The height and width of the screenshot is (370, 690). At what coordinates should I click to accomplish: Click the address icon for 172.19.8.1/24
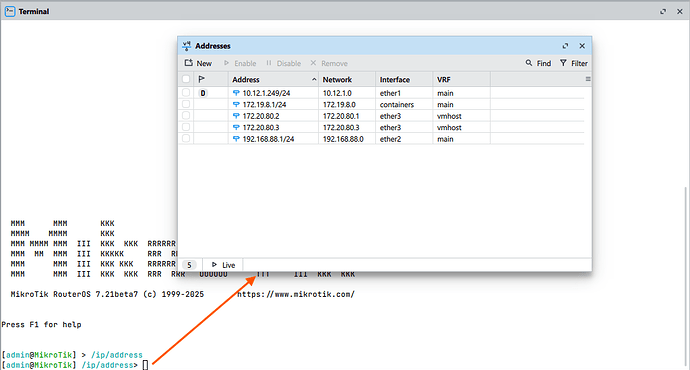coord(236,105)
